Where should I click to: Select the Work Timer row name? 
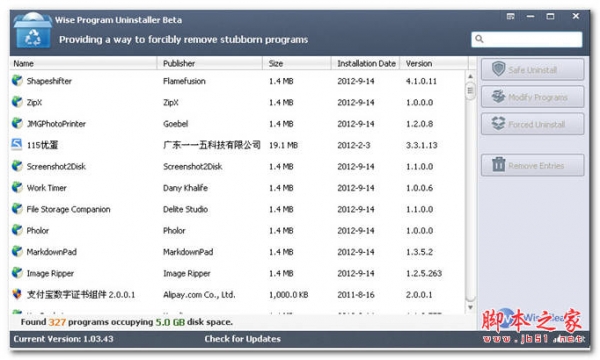click(x=47, y=188)
